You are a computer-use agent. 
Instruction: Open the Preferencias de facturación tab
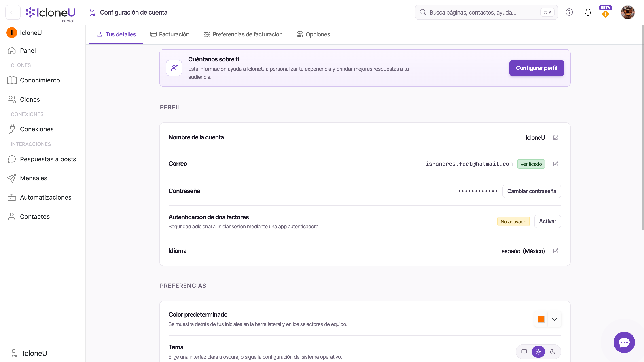(243, 34)
